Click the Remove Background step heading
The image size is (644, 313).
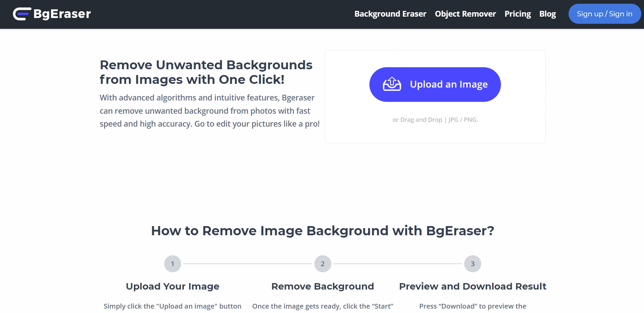(322, 286)
